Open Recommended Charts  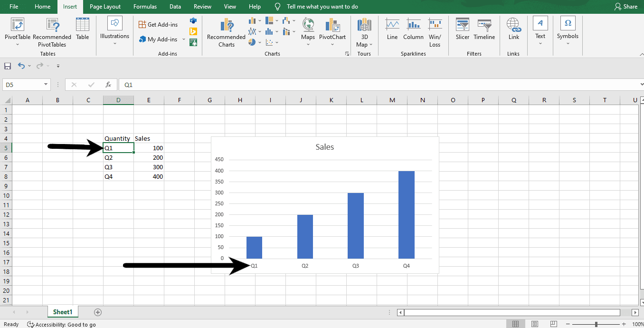227,32
